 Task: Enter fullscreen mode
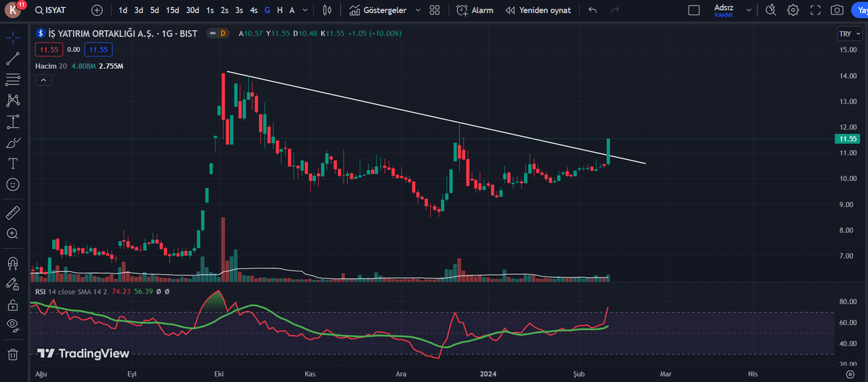(815, 10)
